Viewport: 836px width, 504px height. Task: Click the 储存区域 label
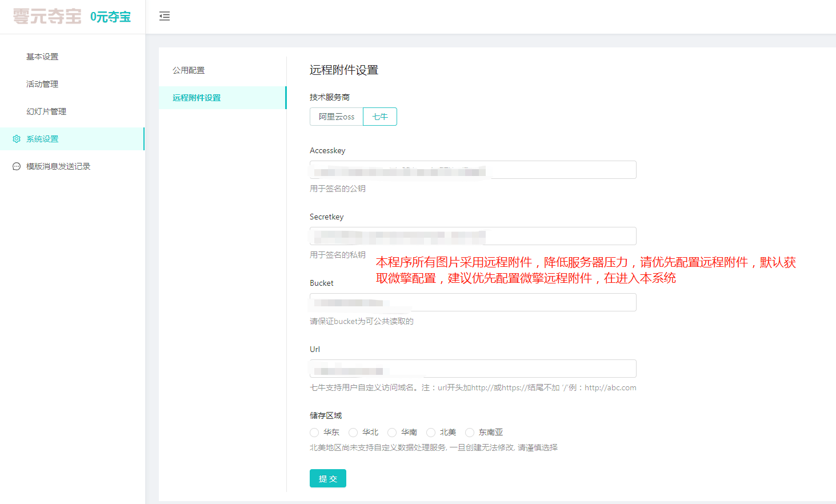(326, 415)
